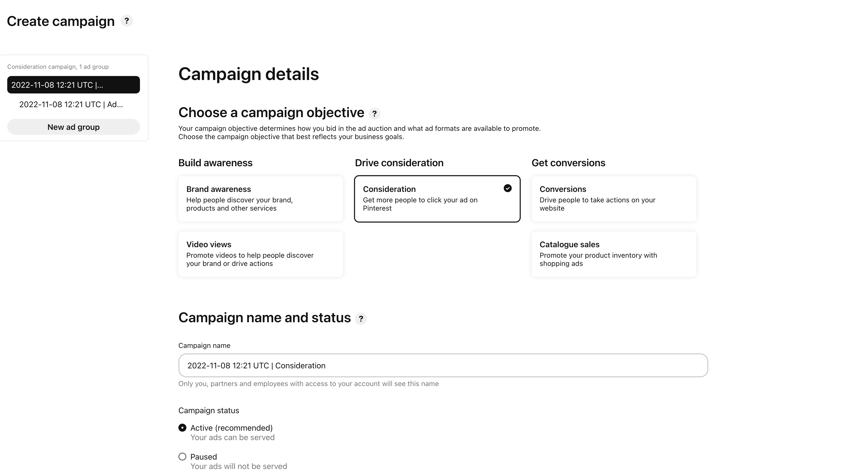Screen dimensions: 868x476
Task: Open the ad group entry in sidebar
Action: tap(71, 104)
